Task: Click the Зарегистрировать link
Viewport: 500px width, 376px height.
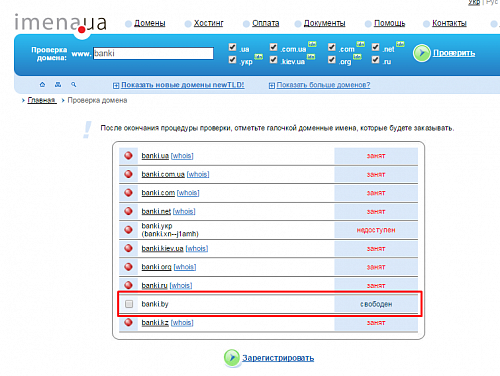Action: point(278,358)
